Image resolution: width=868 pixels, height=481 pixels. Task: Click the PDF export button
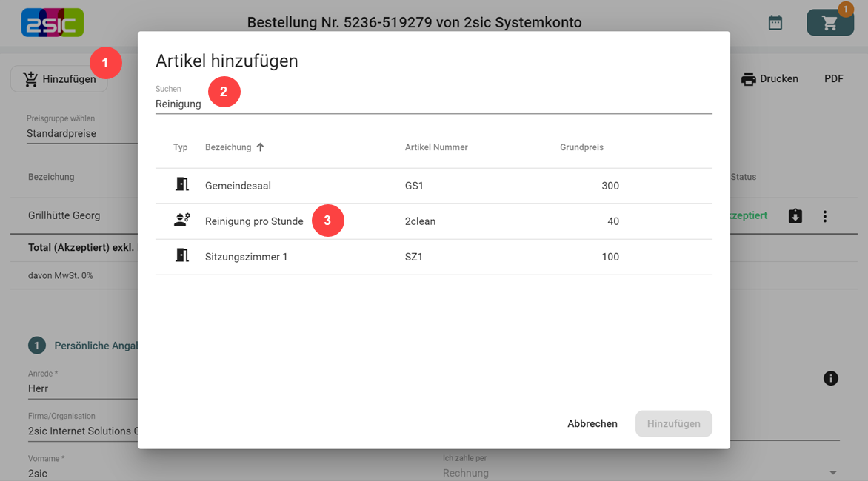point(834,78)
